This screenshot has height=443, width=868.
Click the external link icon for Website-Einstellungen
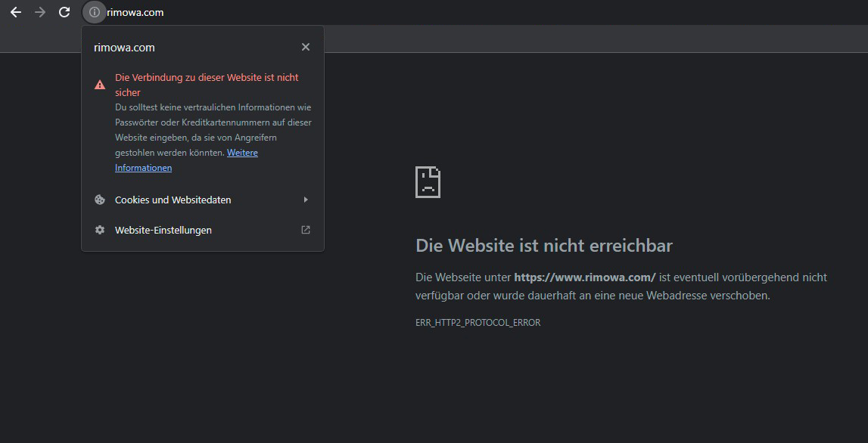point(306,230)
